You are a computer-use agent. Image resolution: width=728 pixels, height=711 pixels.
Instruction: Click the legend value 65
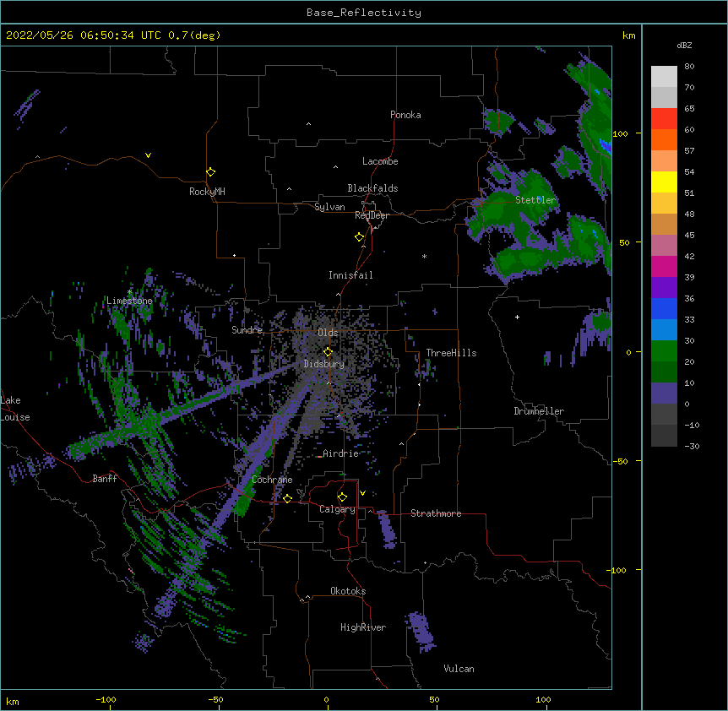tap(689, 108)
